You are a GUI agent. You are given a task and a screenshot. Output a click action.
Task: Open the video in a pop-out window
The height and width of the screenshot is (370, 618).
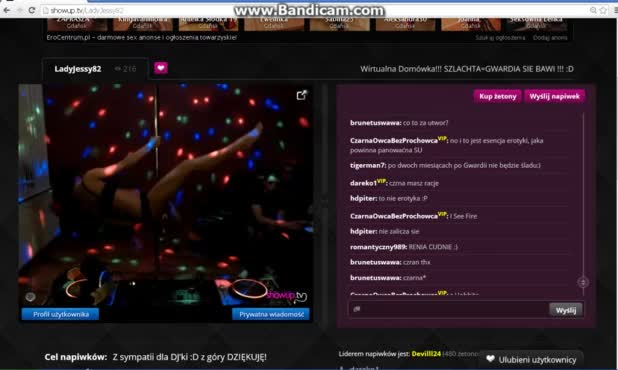click(302, 95)
